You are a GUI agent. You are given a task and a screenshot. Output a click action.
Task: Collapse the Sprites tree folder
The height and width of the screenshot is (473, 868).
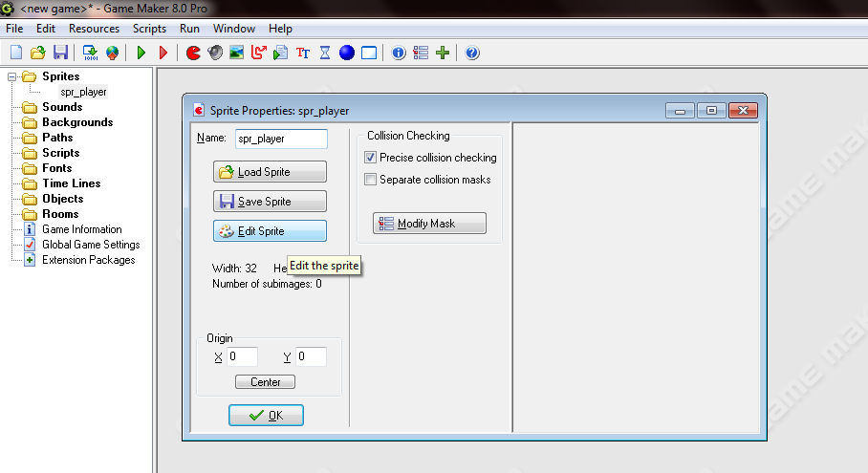coord(11,76)
